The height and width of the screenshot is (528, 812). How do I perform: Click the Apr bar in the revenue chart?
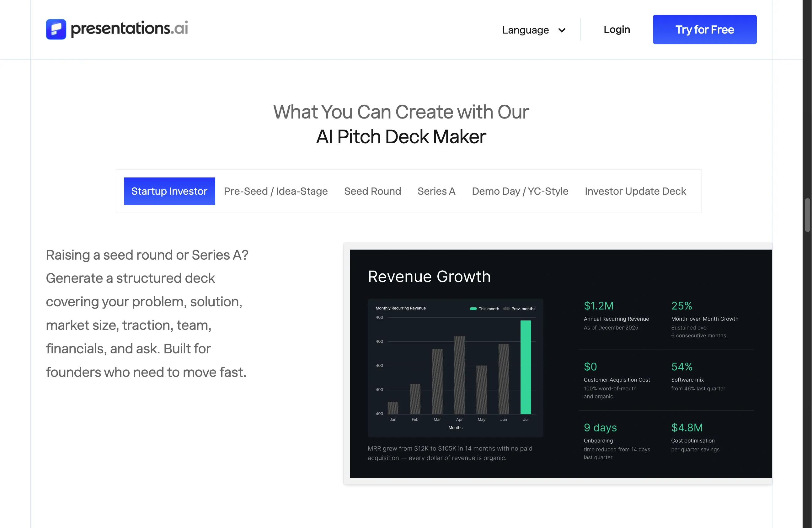pyautogui.click(x=459, y=375)
